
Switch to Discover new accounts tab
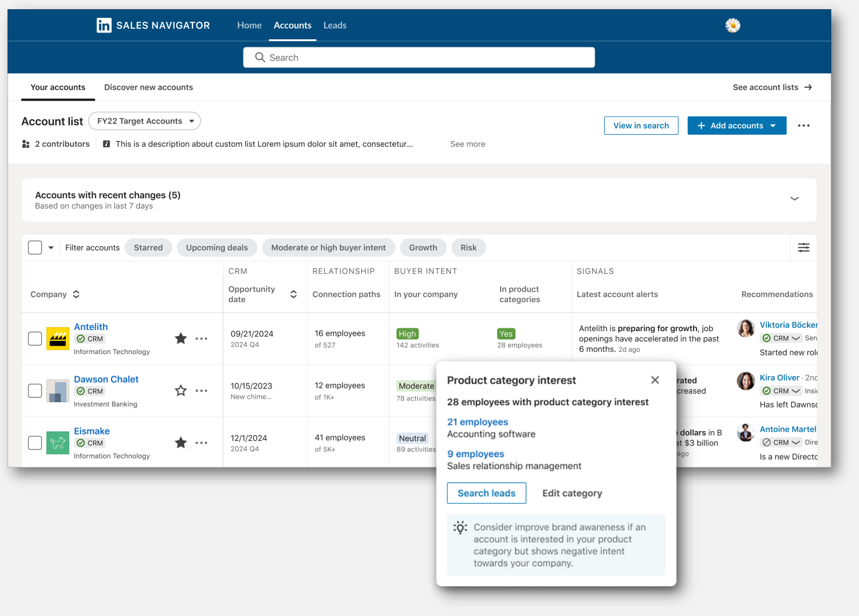tap(149, 87)
